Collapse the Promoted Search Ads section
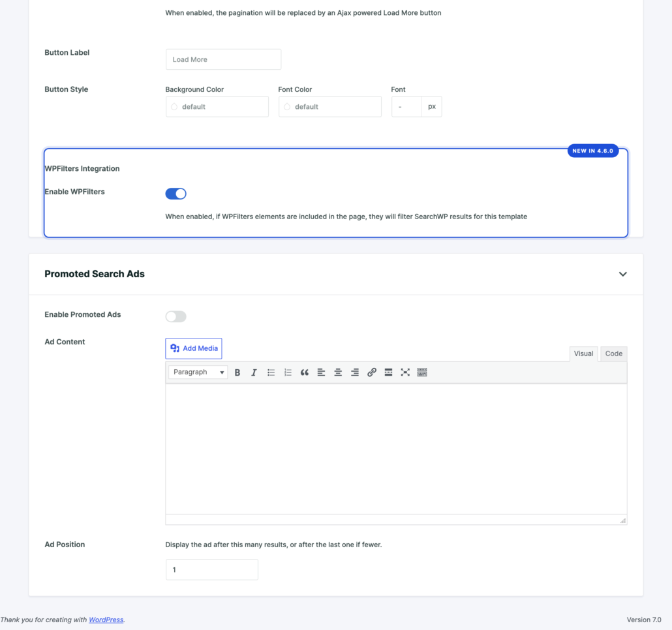This screenshot has width=672, height=630. (622, 274)
